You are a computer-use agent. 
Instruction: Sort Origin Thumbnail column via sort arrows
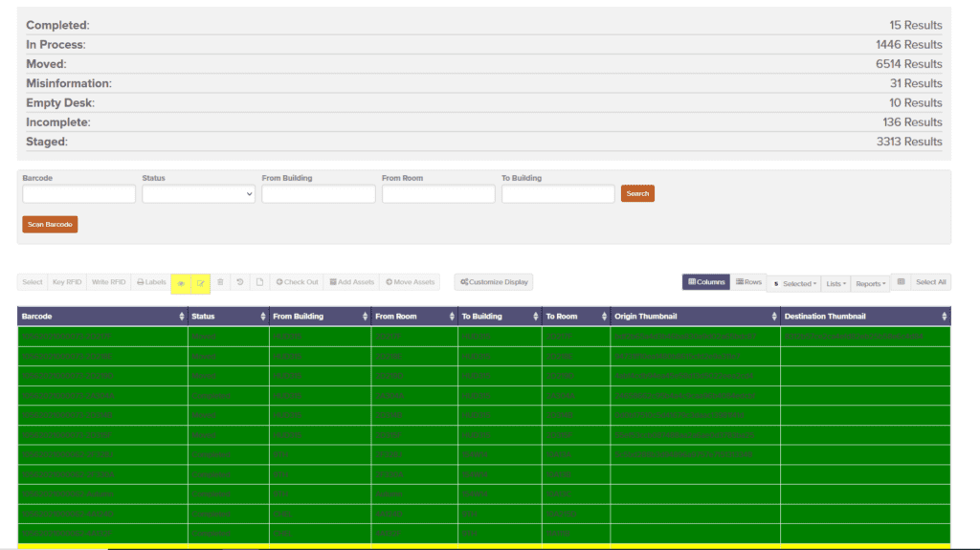(773, 317)
